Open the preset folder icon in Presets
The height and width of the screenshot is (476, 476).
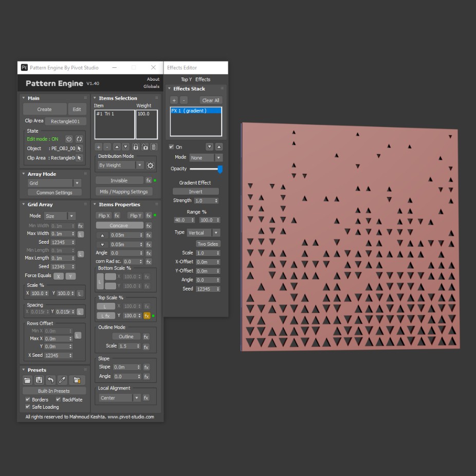[27, 380]
